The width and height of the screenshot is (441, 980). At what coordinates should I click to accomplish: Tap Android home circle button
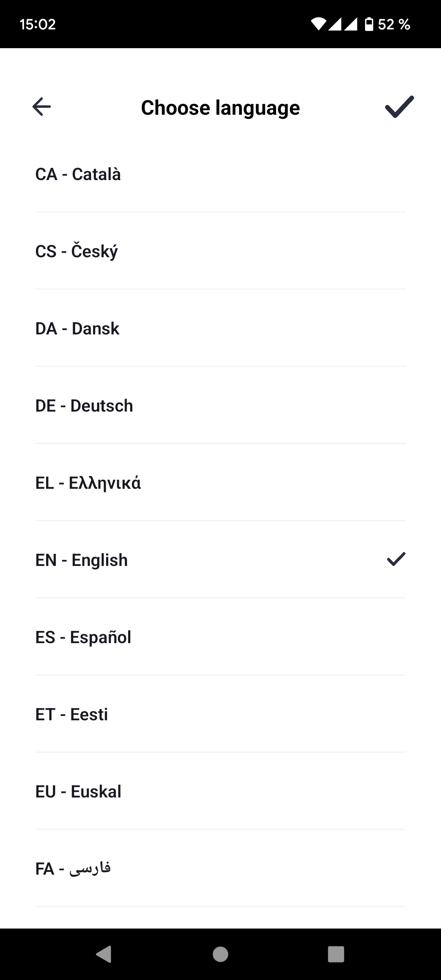click(220, 954)
